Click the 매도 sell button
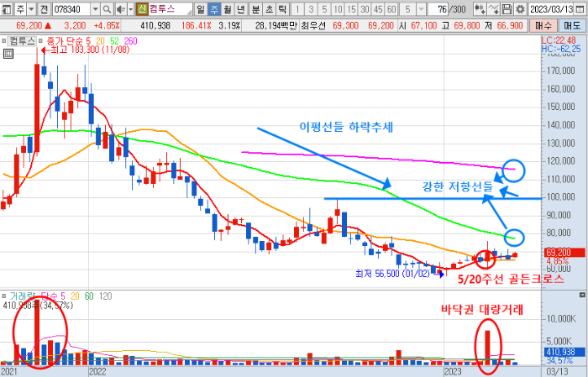588x377 pixels. click(x=572, y=25)
